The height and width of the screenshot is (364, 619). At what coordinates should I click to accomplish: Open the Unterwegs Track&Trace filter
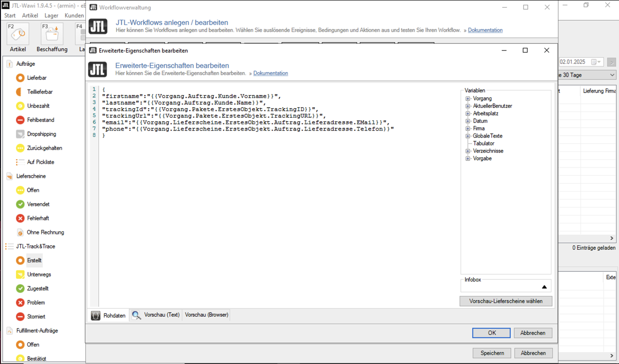[39, 274]
